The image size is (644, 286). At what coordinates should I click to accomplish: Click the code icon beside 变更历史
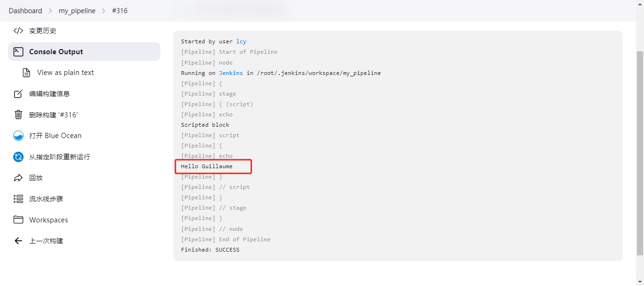pyautogui.click(x=18, y=31)
